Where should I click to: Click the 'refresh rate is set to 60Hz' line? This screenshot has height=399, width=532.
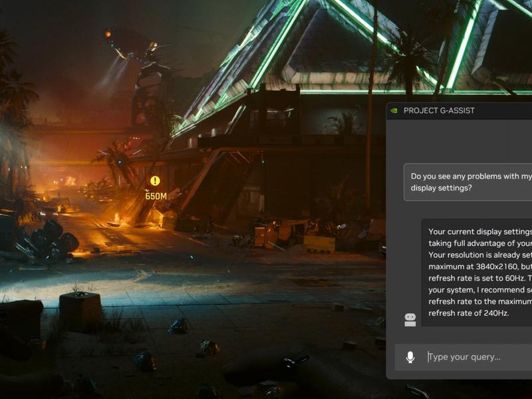coord(480,278)
